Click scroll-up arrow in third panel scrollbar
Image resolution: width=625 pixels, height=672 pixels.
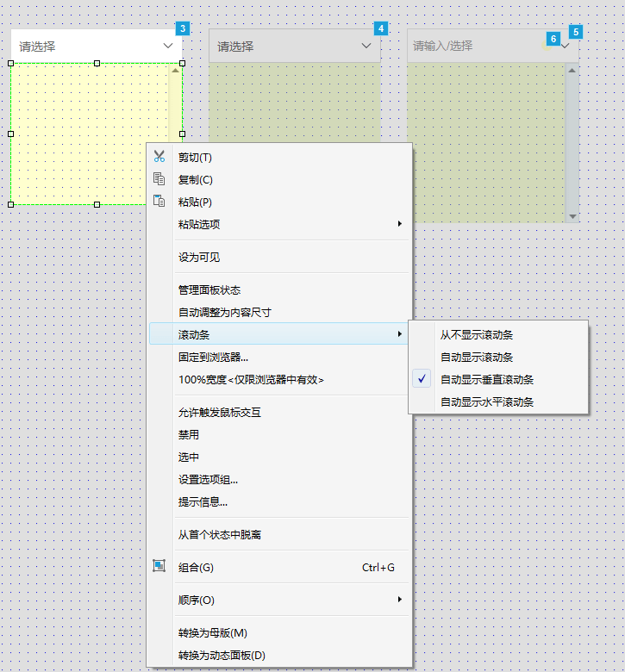(572, 71)
